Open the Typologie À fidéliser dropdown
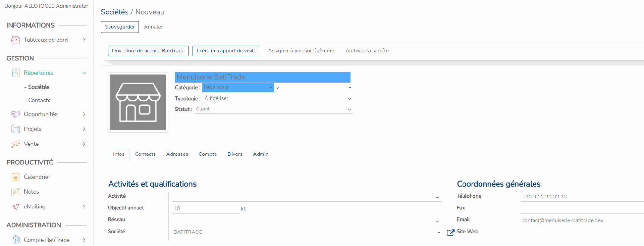Screen dimensions: 644x246 (278, 98)
